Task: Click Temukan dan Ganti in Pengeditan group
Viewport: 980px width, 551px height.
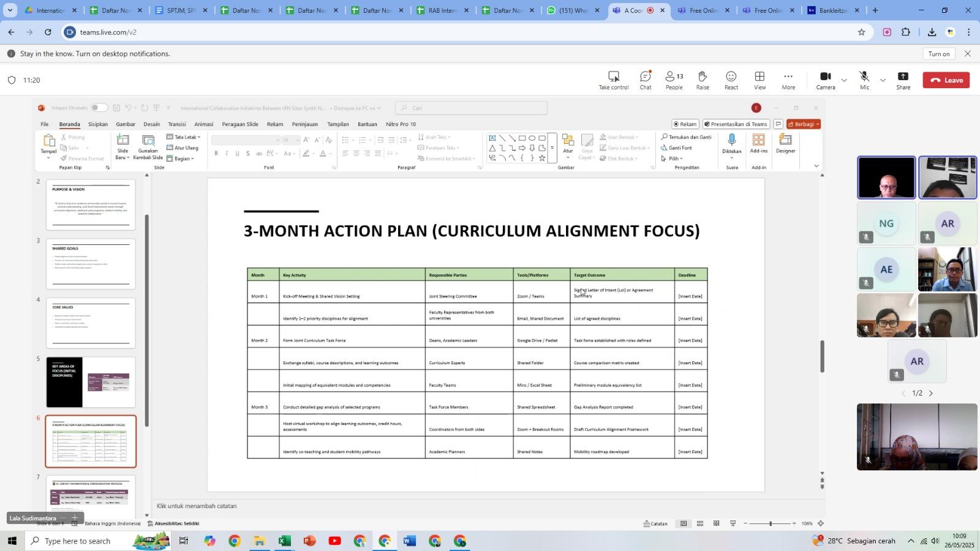Action: [x=686, y=137]
